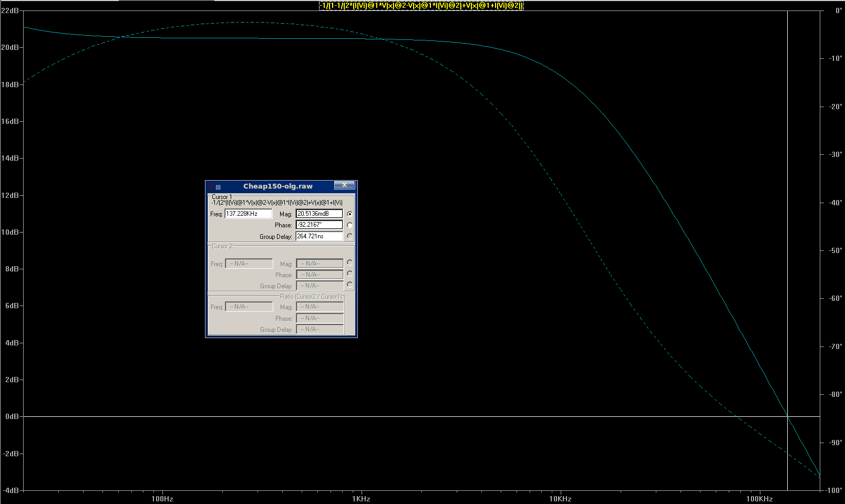Click the 100Hz label on frequency axis

tap(162, 499)
